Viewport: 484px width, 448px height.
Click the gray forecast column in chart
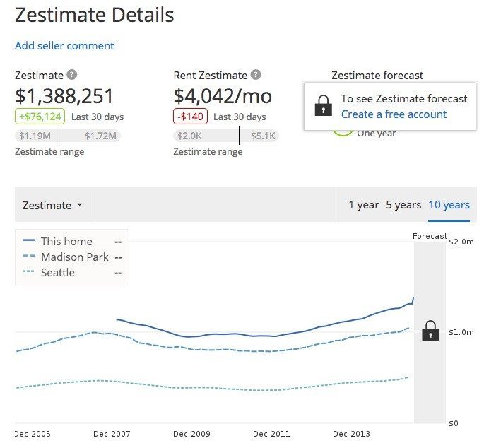(430, 332)
